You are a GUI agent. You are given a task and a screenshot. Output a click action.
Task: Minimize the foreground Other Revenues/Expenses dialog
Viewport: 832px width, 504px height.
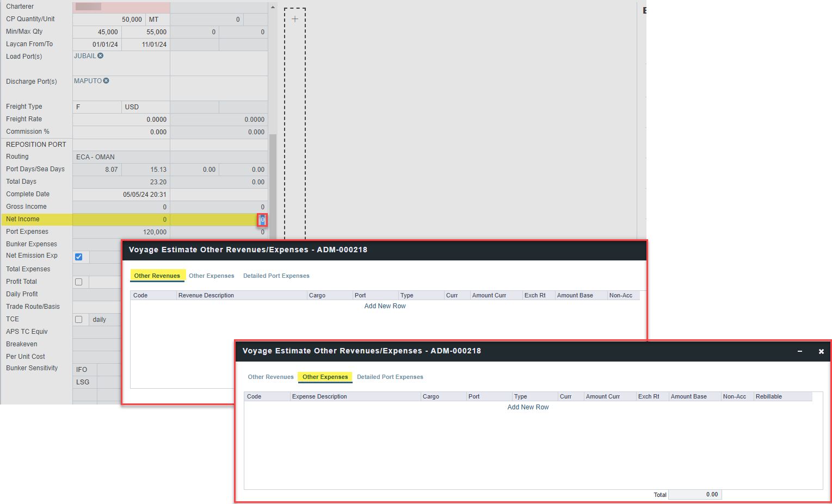[x=800, y=352]
